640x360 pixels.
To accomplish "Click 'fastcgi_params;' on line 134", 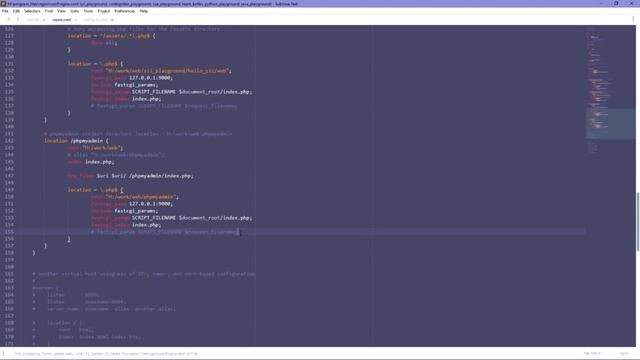I will pos(136,85).
